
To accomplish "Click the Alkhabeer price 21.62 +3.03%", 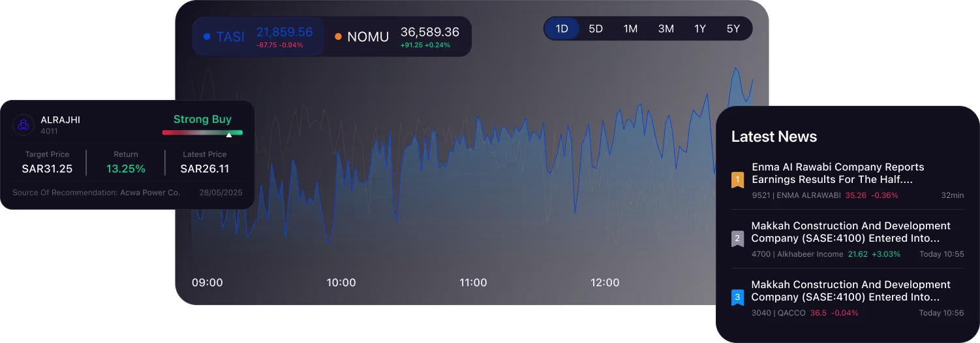I will (x=874, y=254).
